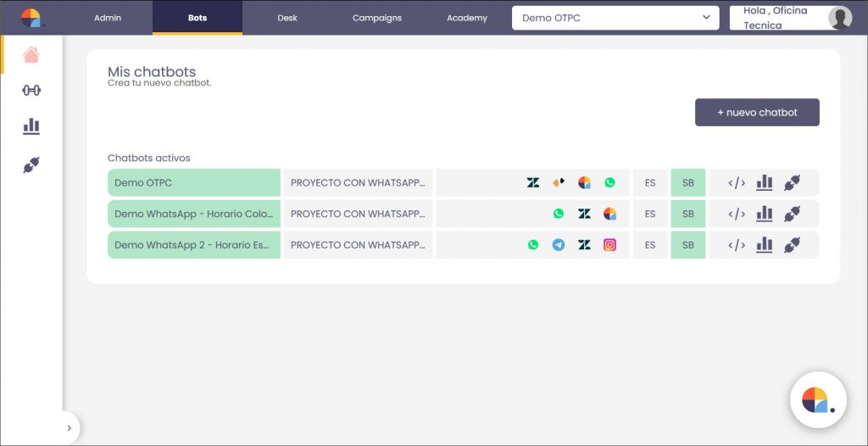The height and width of the screenshot is (446, 868).
Task: Open the statistics bar chart sidebar icon
Action: pos(31,127)
